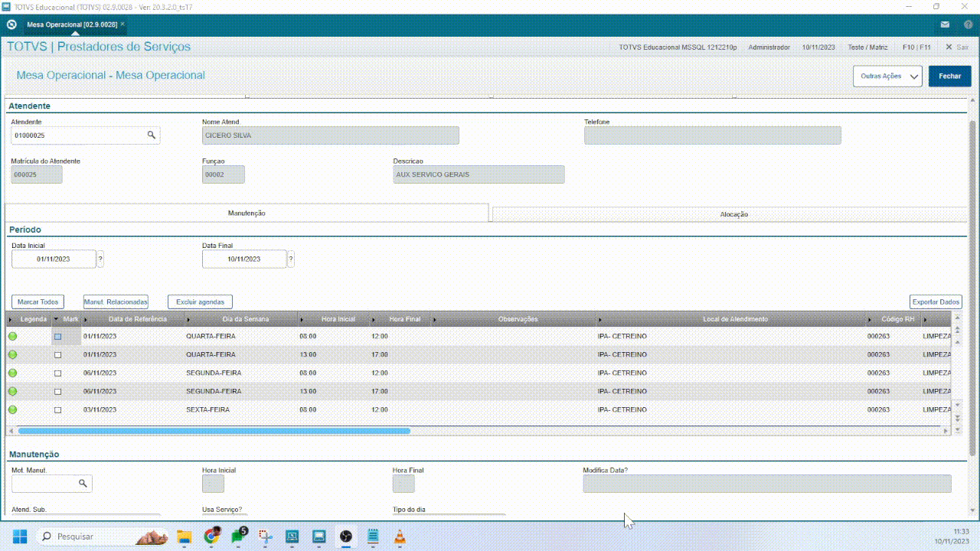Open the mail envelope icon in header

coord(946,24)
